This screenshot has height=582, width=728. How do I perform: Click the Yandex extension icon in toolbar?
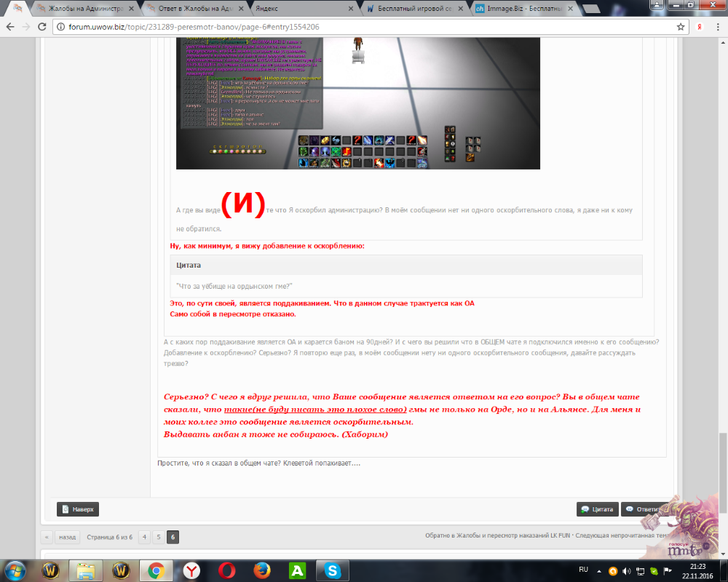coord(700,27)
